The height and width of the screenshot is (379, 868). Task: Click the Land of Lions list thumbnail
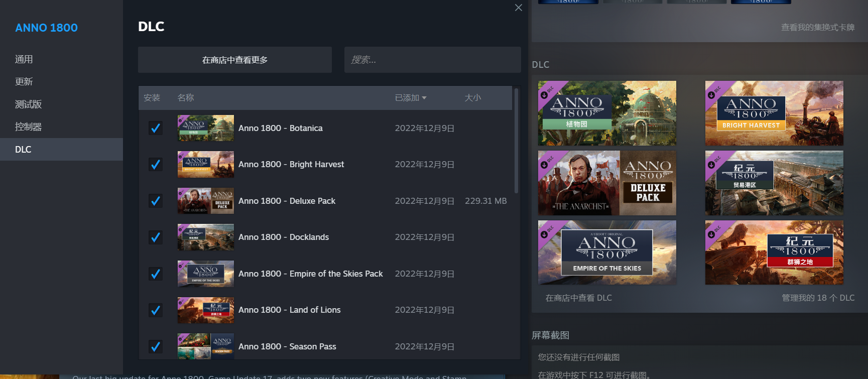tap(206, 310)
